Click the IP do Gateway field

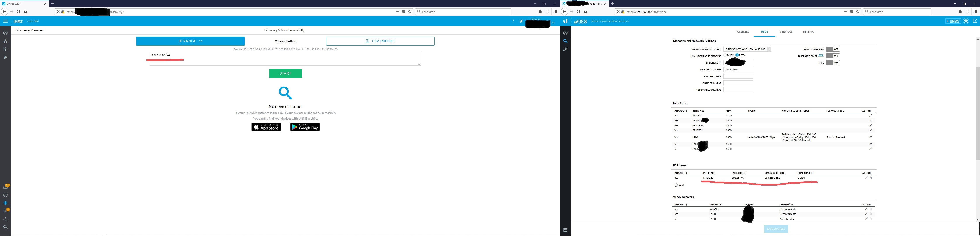pyautogui.click(x=738, y=76)
